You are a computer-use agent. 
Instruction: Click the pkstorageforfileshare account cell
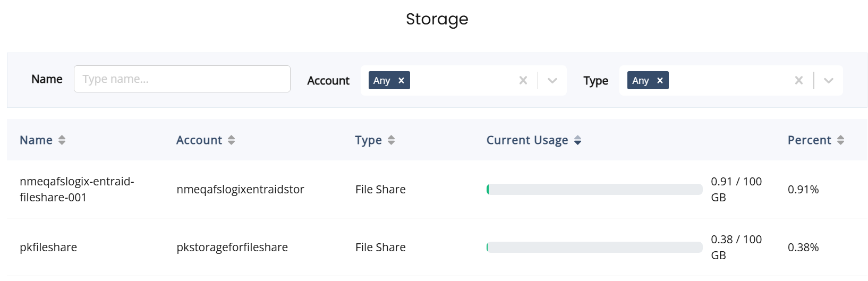tap(232, 248)
